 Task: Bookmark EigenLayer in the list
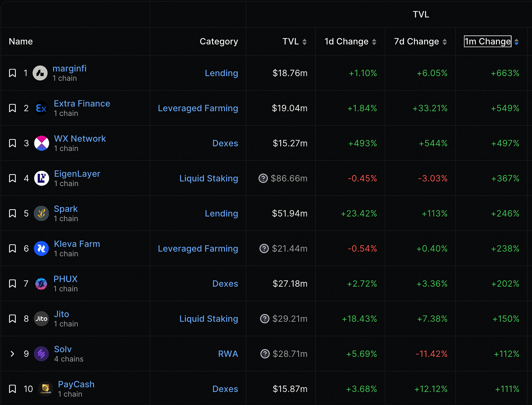12,178
